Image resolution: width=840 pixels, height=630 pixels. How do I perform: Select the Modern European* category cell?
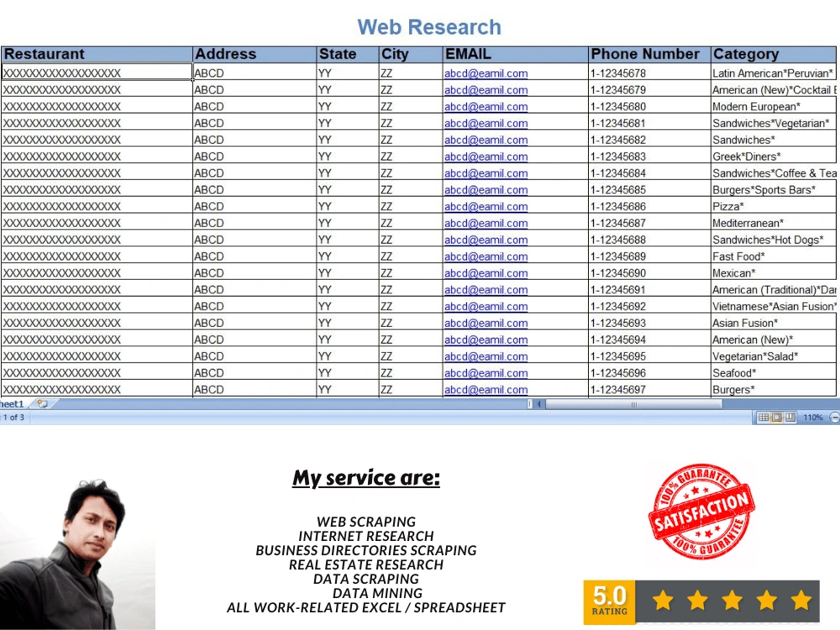774,106
